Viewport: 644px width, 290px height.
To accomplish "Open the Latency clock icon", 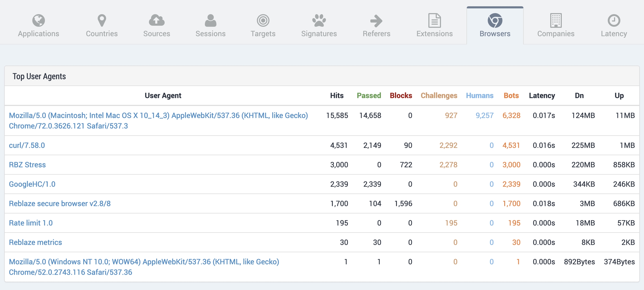I will tap(614, 20).
